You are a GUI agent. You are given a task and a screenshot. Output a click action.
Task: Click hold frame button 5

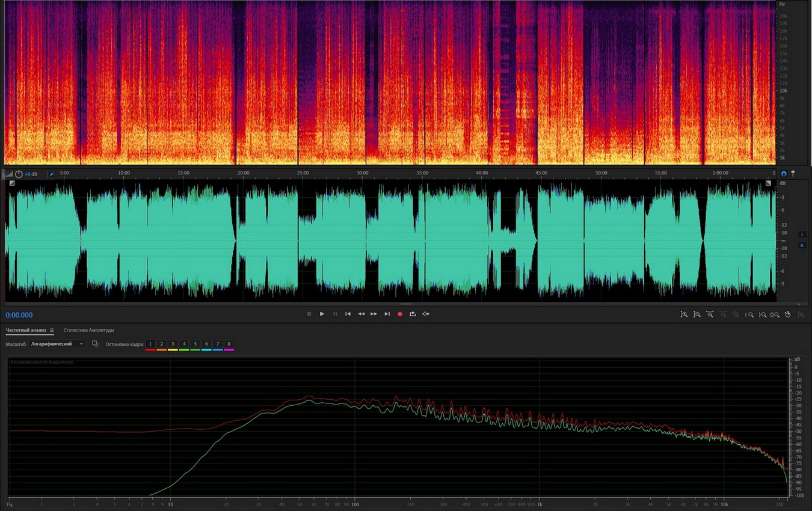pyautogui.click(x=195, y=344)
